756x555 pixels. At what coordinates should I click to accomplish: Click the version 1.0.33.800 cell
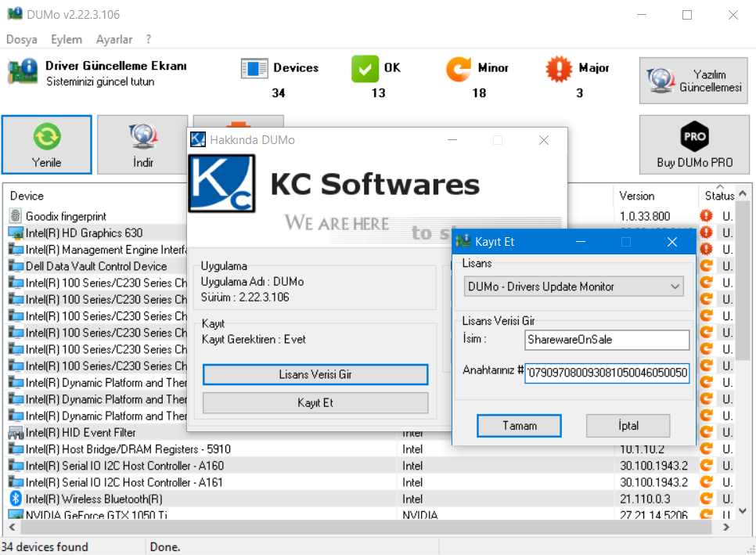pos(645,216)
